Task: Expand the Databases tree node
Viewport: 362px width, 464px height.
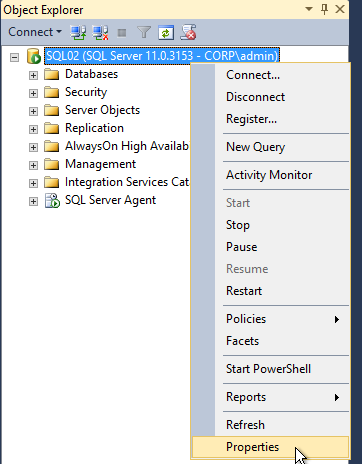Action: point(33,75)
